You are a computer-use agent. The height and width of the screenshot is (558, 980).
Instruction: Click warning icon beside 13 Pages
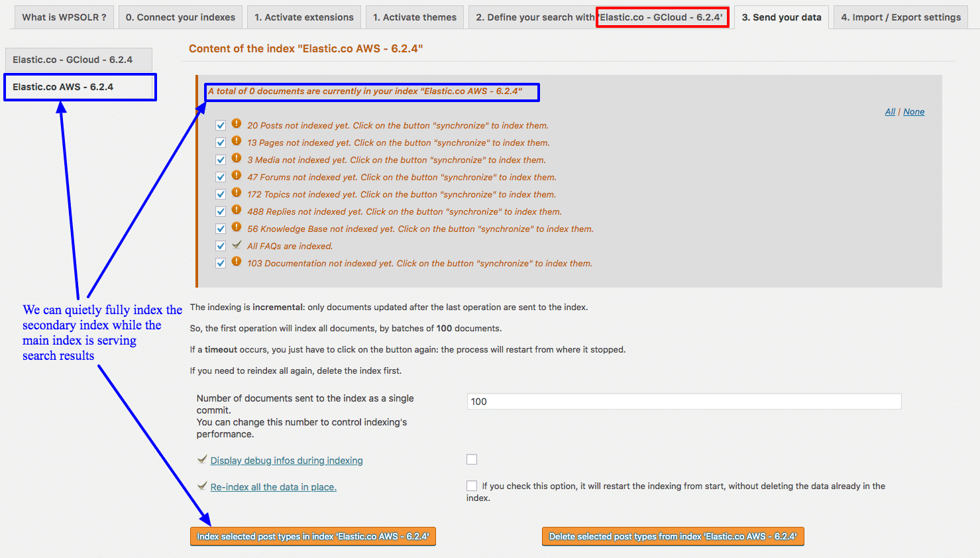(237, 140)
